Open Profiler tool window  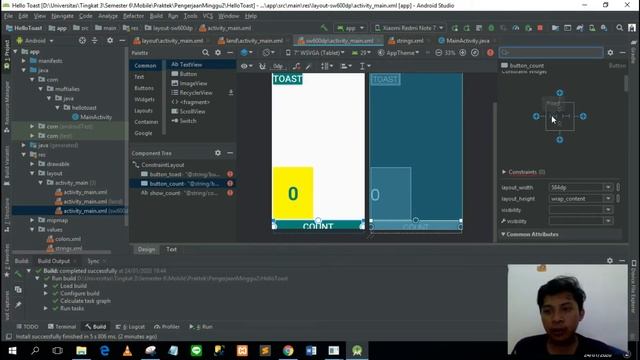[x=167, y=327]
